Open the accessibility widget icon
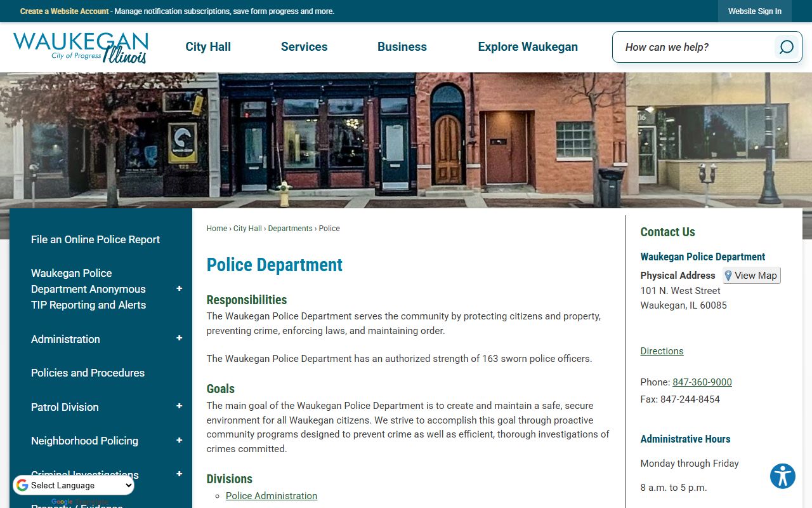812x508 pixels. (x=783, y=476)
